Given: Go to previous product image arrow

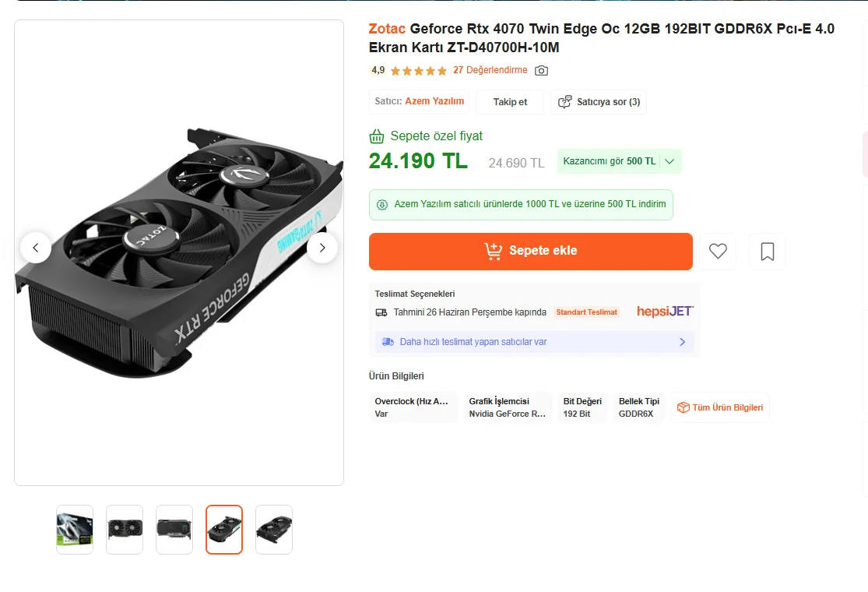Looking at the screenshot, I should 36,248.
